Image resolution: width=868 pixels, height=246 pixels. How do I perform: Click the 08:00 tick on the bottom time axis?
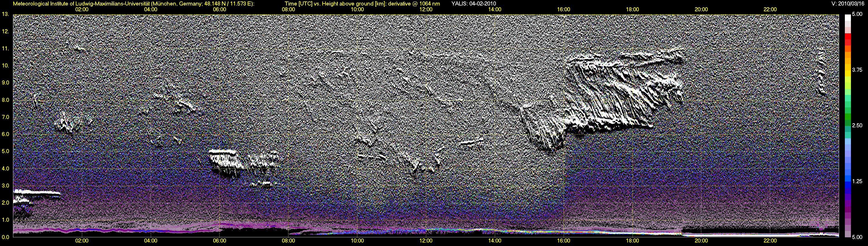(288, 241)
